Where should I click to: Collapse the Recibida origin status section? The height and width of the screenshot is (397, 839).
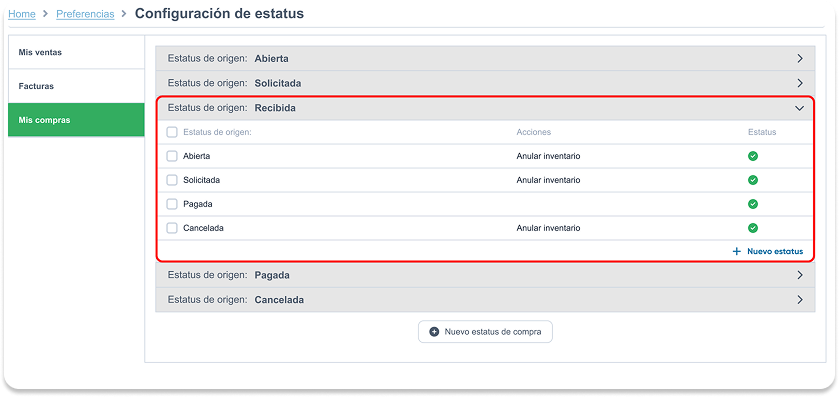[485, 108]
